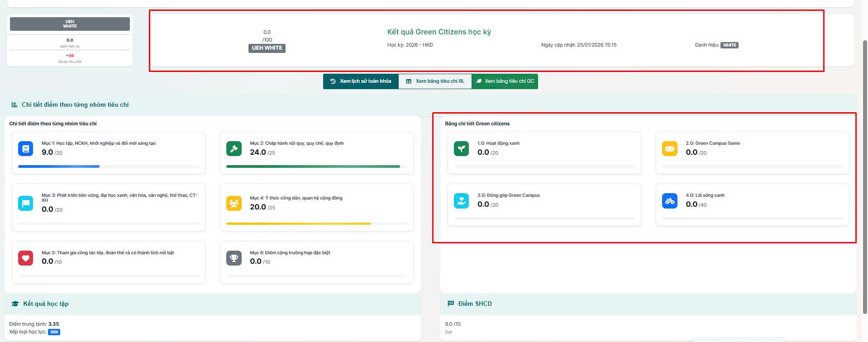Switch to Xem bảng tiêu chí GC
Viewport: 868px width, 342px height.
coord(505,81)
